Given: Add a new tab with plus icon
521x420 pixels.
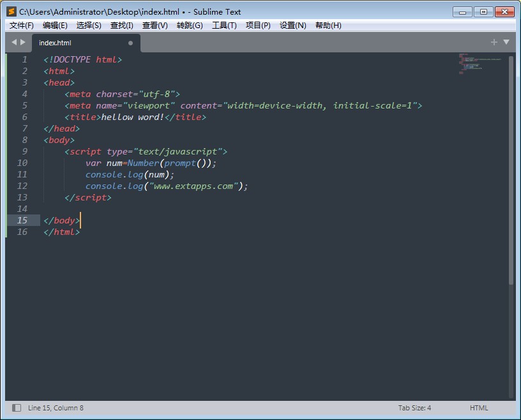Looking at the screenshot, I should click(494, 42).
